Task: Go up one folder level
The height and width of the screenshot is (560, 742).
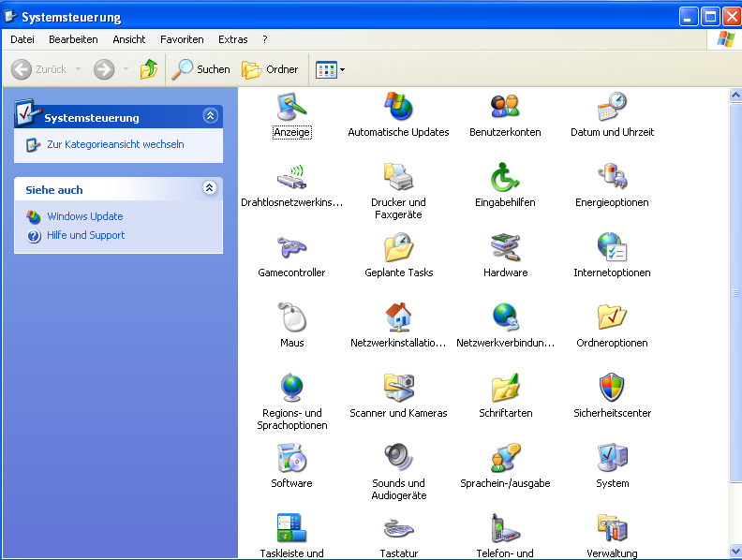Action: 149,69
